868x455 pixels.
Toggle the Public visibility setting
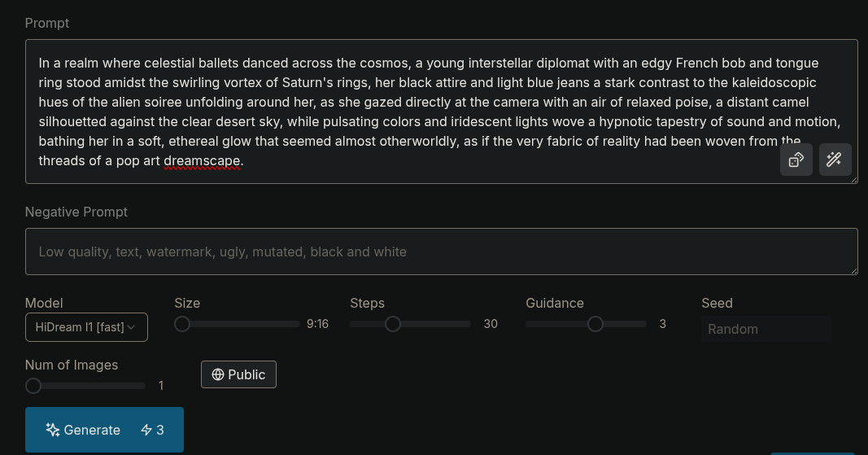[238, 374]
